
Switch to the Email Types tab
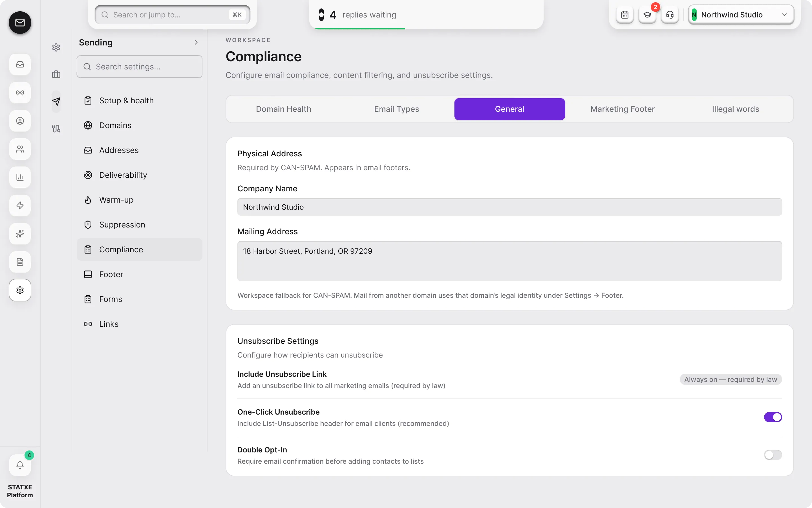(397, 109)
